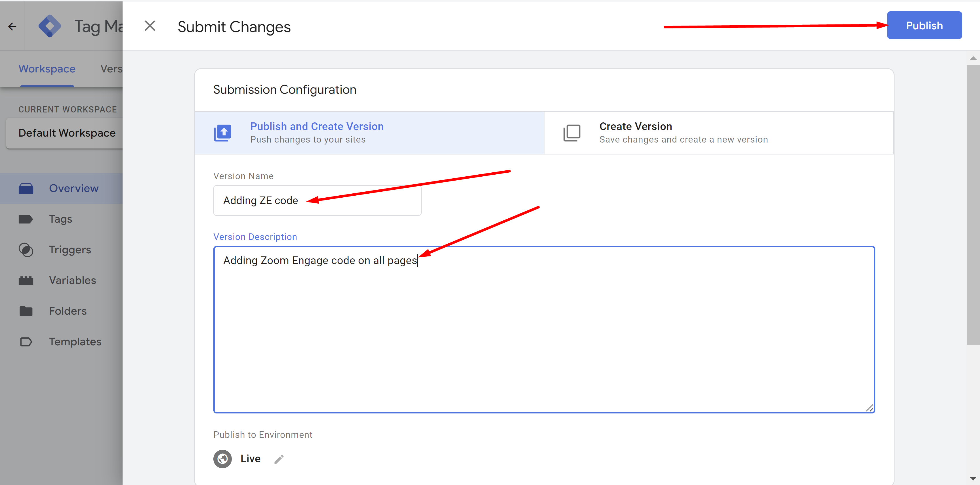This screenshot has height=485, width=980.
Task: Click the Submission Configuration heading
Action: [x=285, y=89]
